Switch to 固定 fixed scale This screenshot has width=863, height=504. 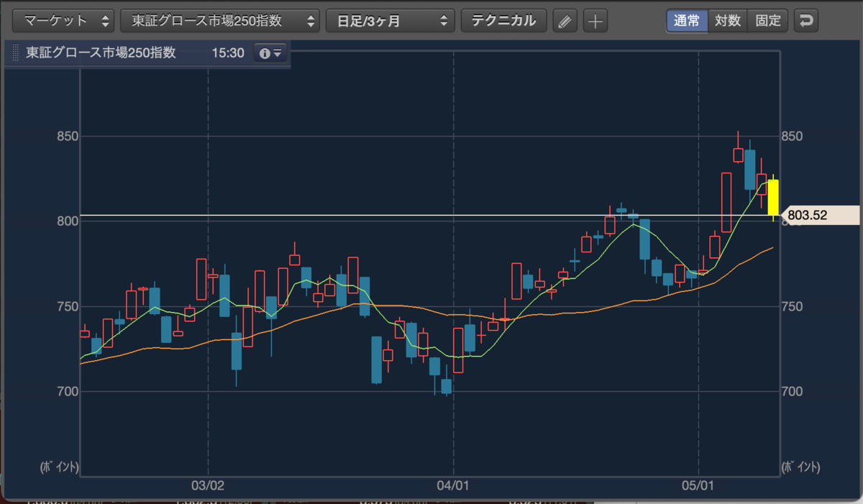(768, 21)
